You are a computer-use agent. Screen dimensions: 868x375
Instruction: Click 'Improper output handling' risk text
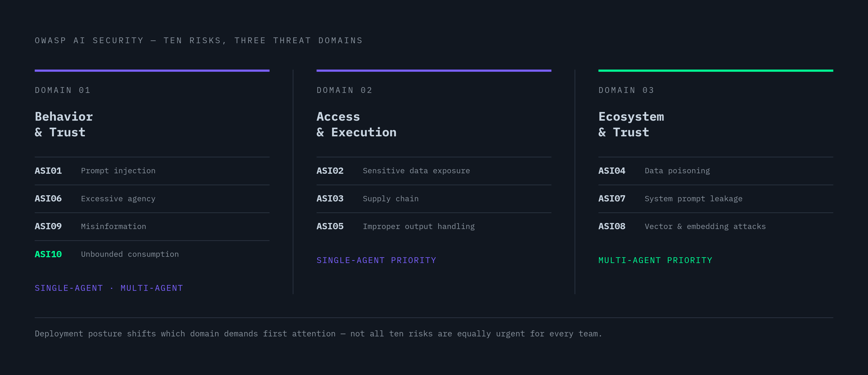[x=419, y=226]
